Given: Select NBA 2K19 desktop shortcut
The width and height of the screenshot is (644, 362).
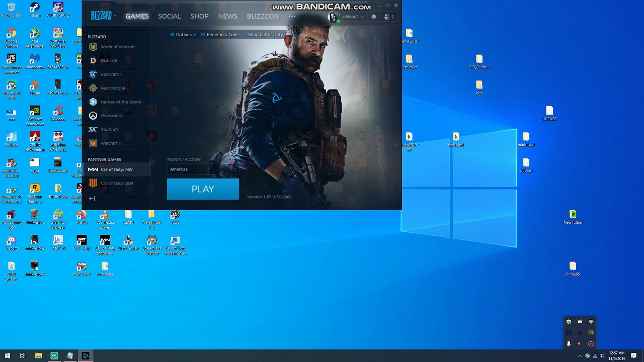Looking at the screenshot, I should pos(82,269).
